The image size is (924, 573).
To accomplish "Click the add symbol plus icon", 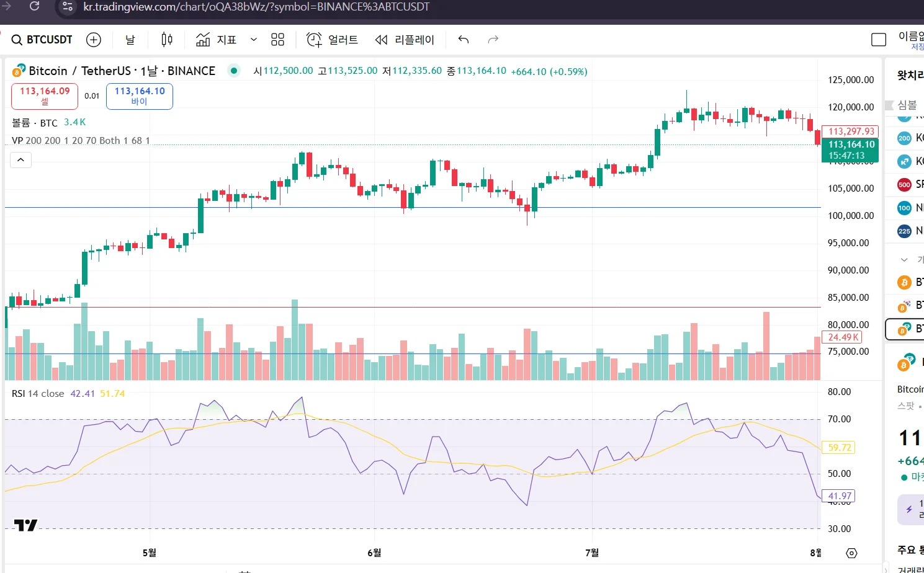I will click(x=94, y=40).
